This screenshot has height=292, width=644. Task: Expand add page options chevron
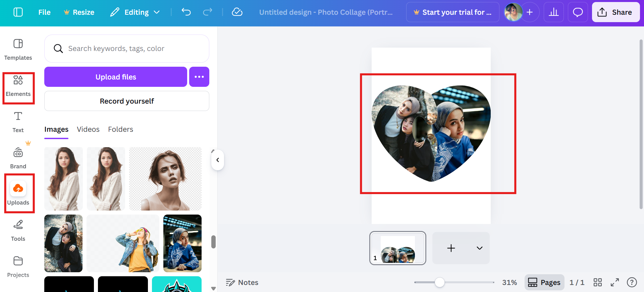(480, 248)
